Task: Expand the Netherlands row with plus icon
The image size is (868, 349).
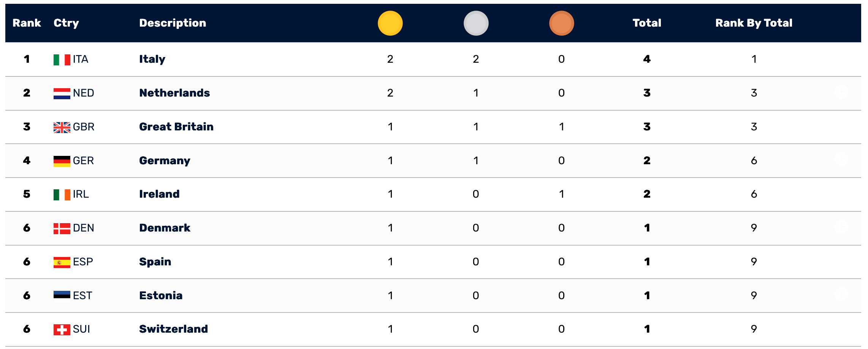Action: point(841,92)
